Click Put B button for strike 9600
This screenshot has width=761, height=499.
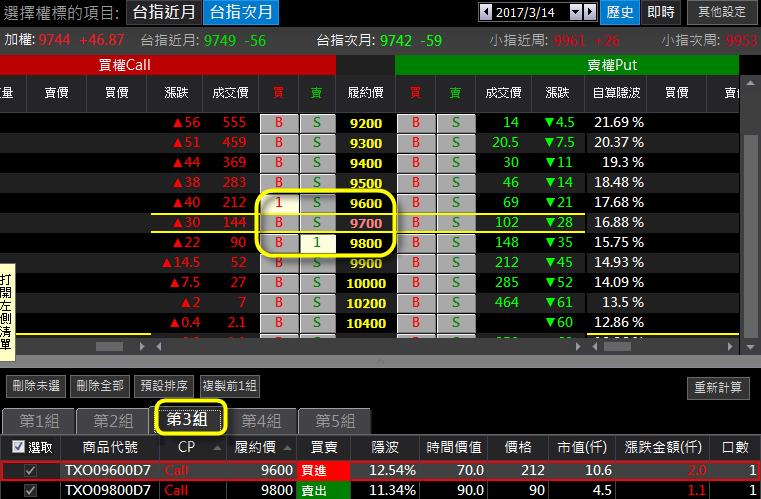tap(415, 202)
